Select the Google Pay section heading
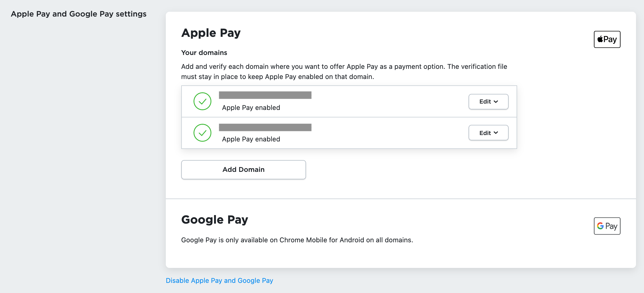This screenshot has width=644, height=293. 215,219
